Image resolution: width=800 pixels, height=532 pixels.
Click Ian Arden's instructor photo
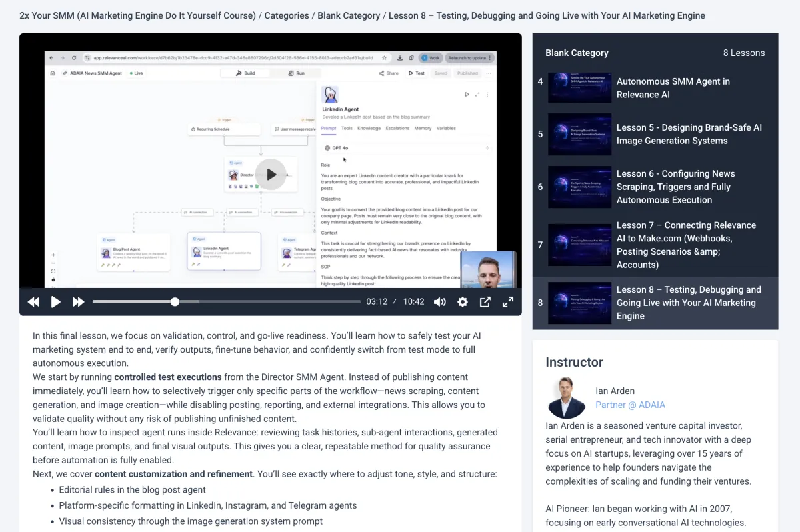coord(566,398)
